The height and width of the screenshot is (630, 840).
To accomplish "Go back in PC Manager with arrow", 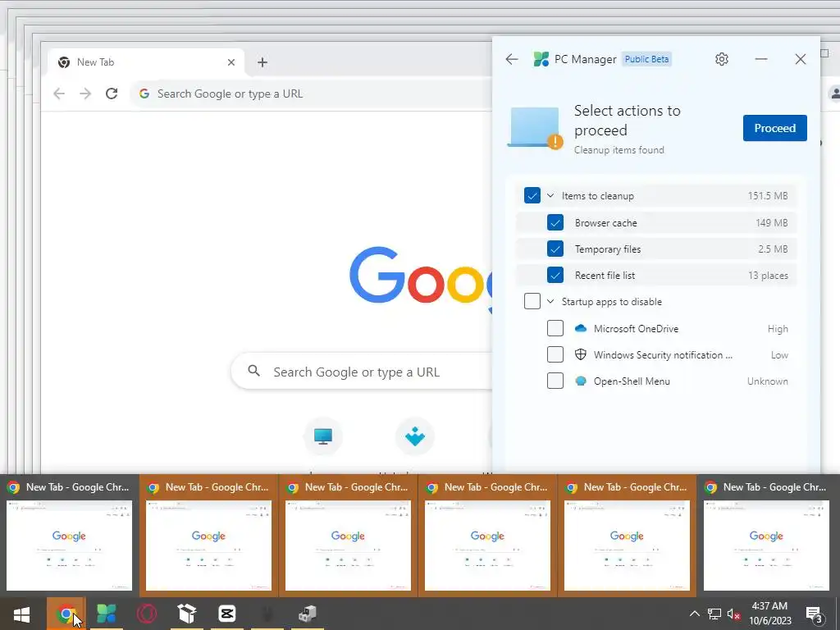I will [x=512, y=59].
